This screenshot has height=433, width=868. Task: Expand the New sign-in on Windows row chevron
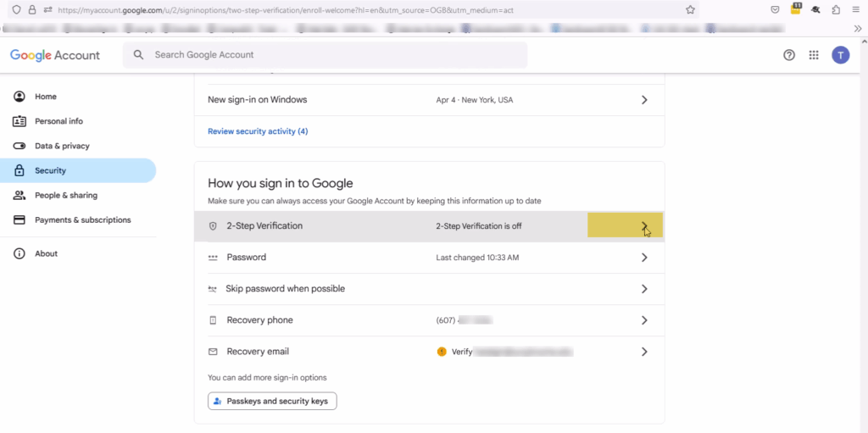[644, 100]
